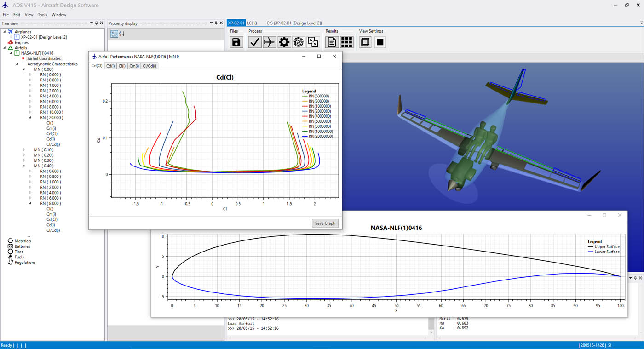Image resolution: width=644 pixels, height=349 pixels.
Task: Click the data grid icon in Results group
Action: click(x=346, y=42)
